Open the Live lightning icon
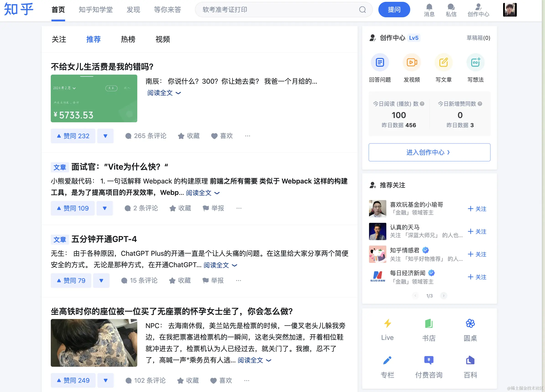 pyautogui.click(x=387, y=323)
